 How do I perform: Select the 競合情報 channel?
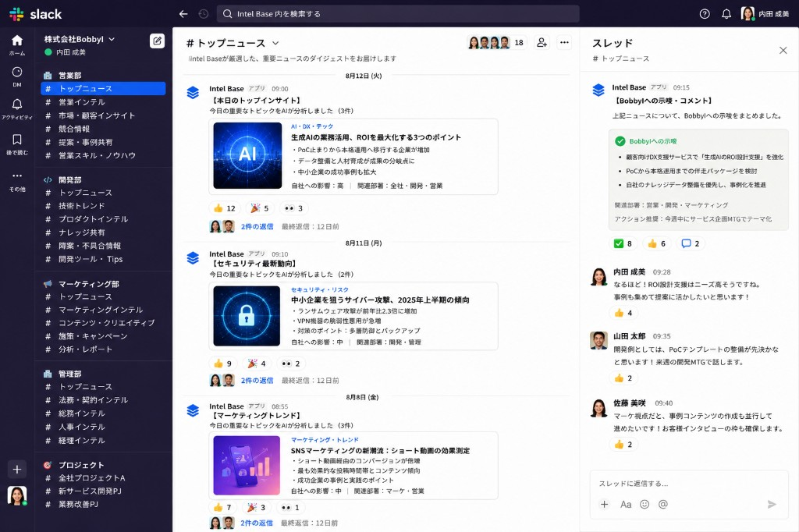[x=103, y=129]
